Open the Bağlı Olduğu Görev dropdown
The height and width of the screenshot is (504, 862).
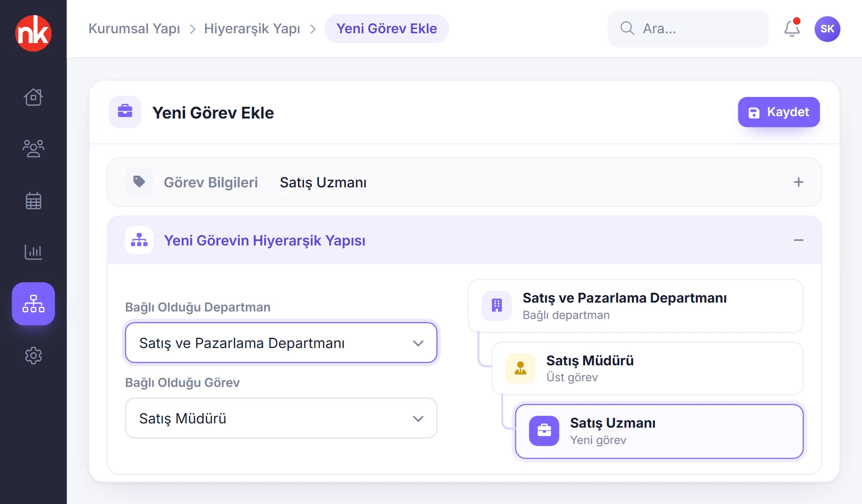point(281,418)
